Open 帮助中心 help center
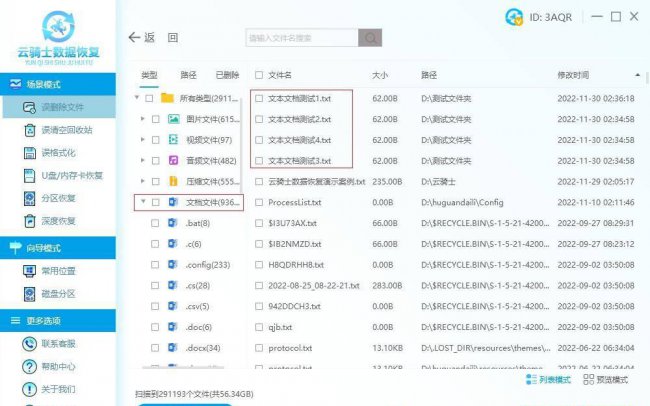The height and width of the screenshot is (406, 650). point(49,367)
